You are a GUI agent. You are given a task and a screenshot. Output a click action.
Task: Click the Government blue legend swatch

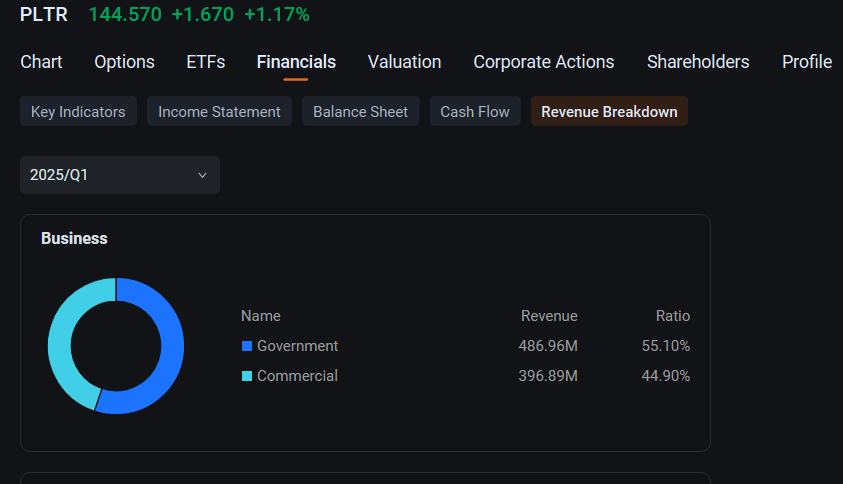pos(247,346)
